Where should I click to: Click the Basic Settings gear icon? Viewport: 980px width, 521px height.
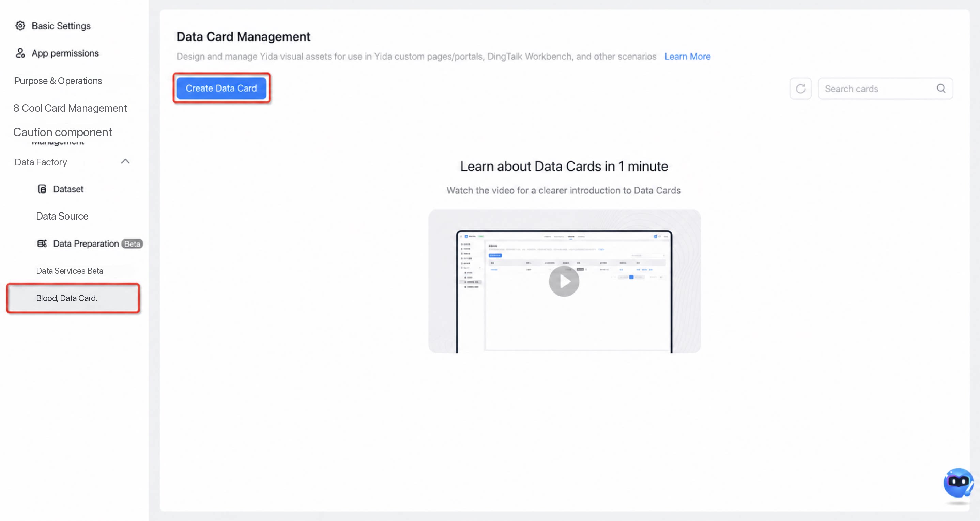[x=20, y=26]
